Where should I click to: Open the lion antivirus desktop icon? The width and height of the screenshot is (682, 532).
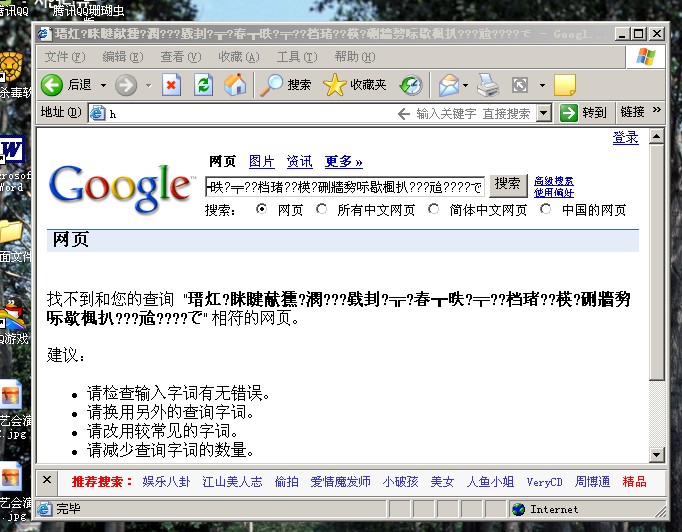(11, 67)
